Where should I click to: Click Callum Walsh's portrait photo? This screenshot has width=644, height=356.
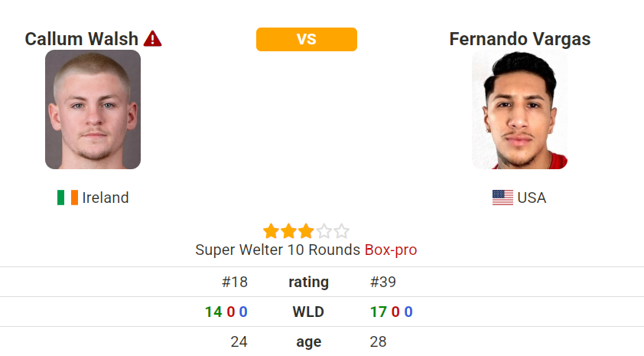tap(93, 109)
